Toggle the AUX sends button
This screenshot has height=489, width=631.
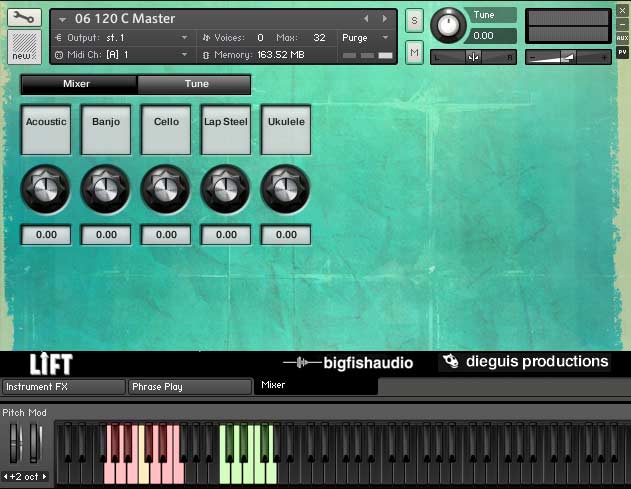pyautogui.click(x=622, y=38)
